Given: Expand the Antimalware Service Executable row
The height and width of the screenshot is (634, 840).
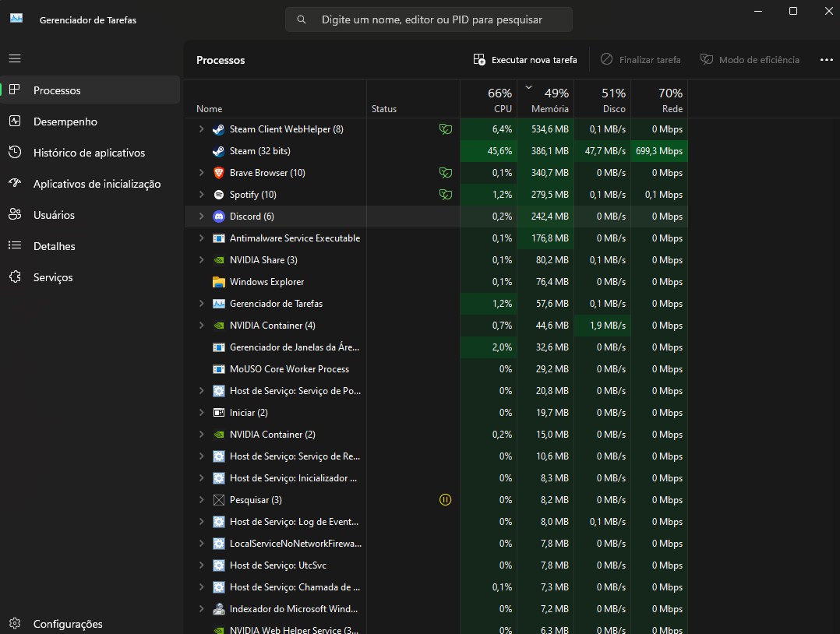Looking at the screenshot, I should 201,238.
